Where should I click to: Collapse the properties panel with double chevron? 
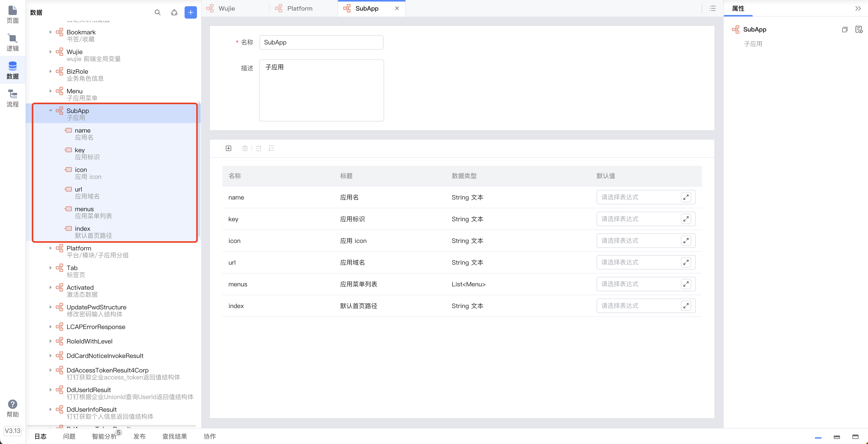(858, 9)
